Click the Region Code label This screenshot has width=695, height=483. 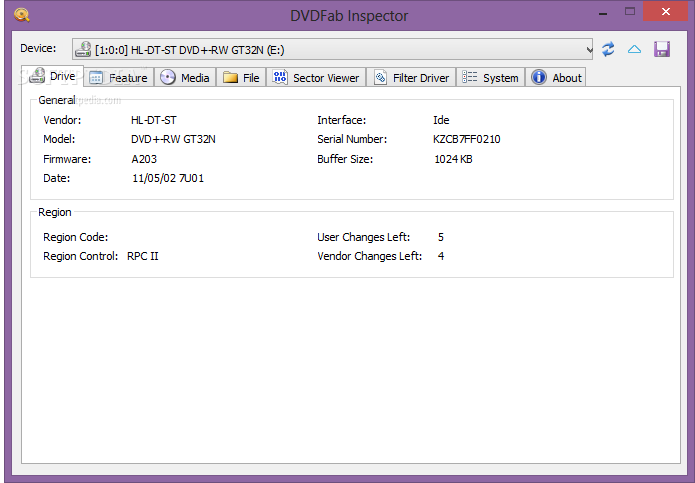click(75, 237)
